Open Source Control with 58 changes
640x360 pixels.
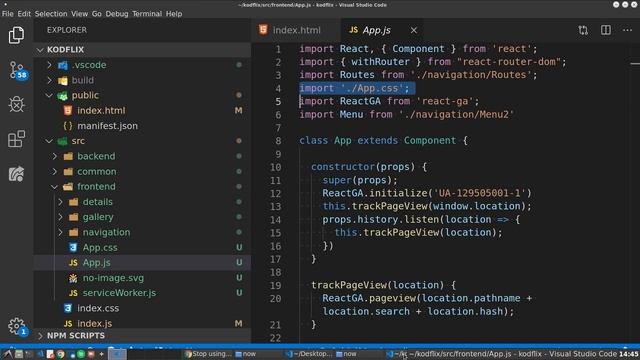(17, 70)
